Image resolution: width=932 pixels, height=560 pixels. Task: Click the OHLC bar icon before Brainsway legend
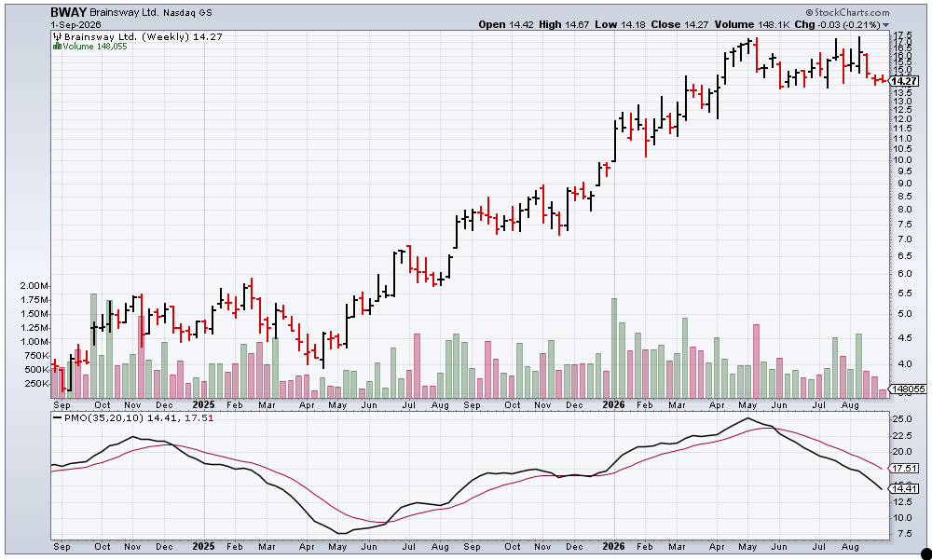tap(58, 37)
